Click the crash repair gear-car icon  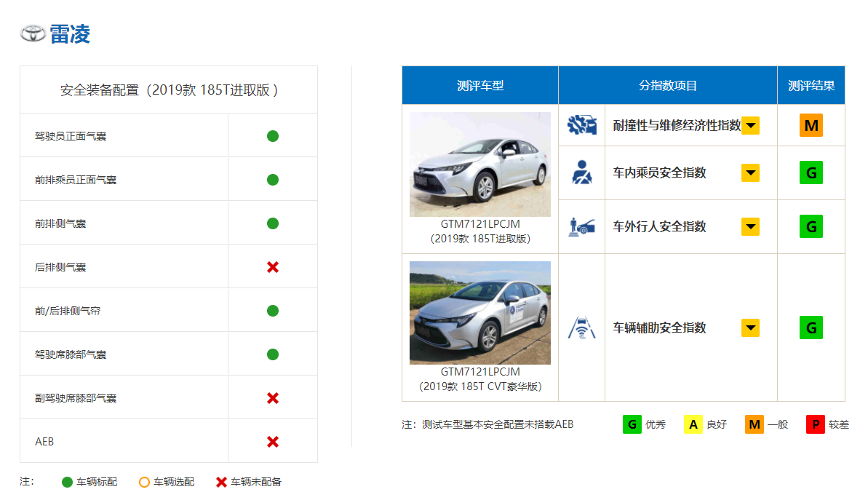point(582,125)
